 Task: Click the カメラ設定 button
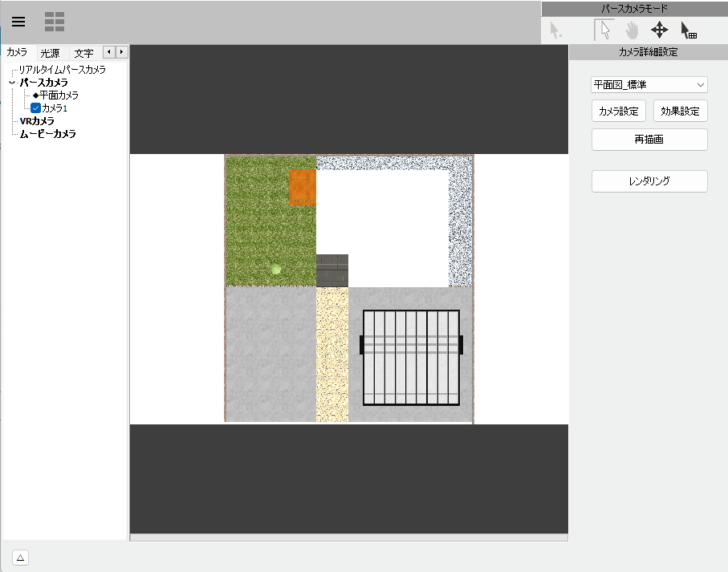pos(618,111)
